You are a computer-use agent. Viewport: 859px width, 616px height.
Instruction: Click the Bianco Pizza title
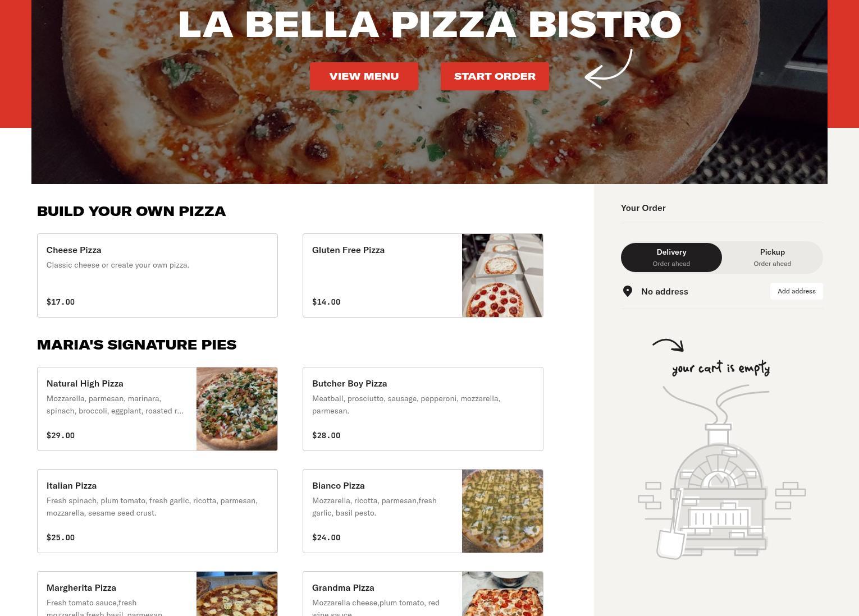(x=339, y=486)
